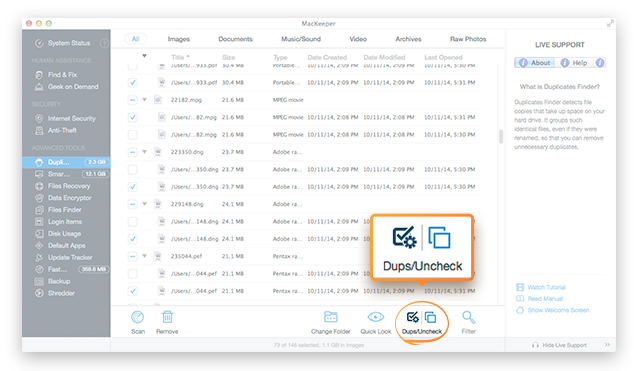Click the info icon right of Help
Image resolution: width=634 pixels, height=371 pixels.
(x=600, y=63)
